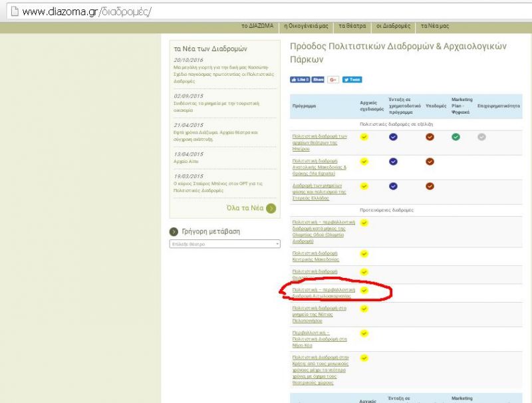Click the green Marketing Plan checkmark icon
The width and height of the screenshot is (532, 403).
456,137
